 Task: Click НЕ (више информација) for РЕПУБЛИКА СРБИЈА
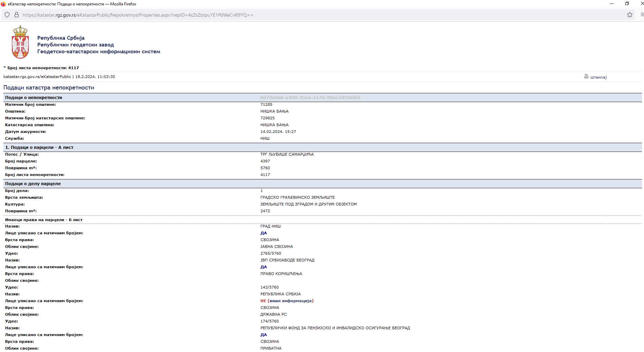[287, 301]
